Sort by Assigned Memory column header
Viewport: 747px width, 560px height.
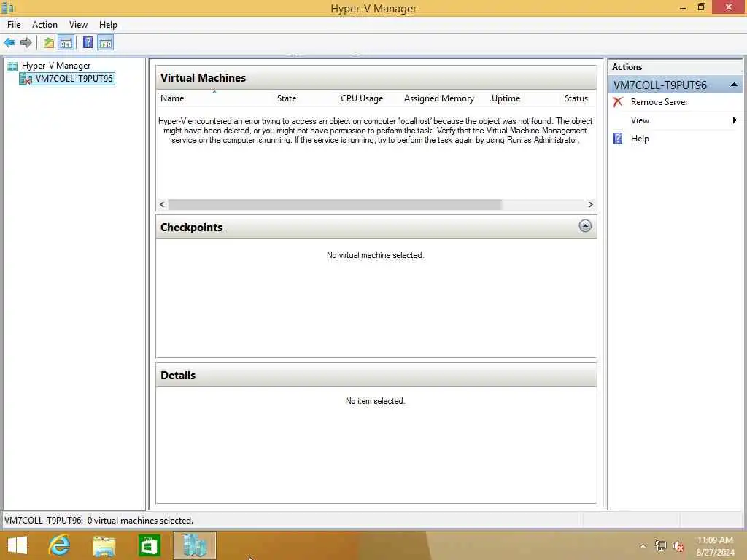[x=438, y=98]
